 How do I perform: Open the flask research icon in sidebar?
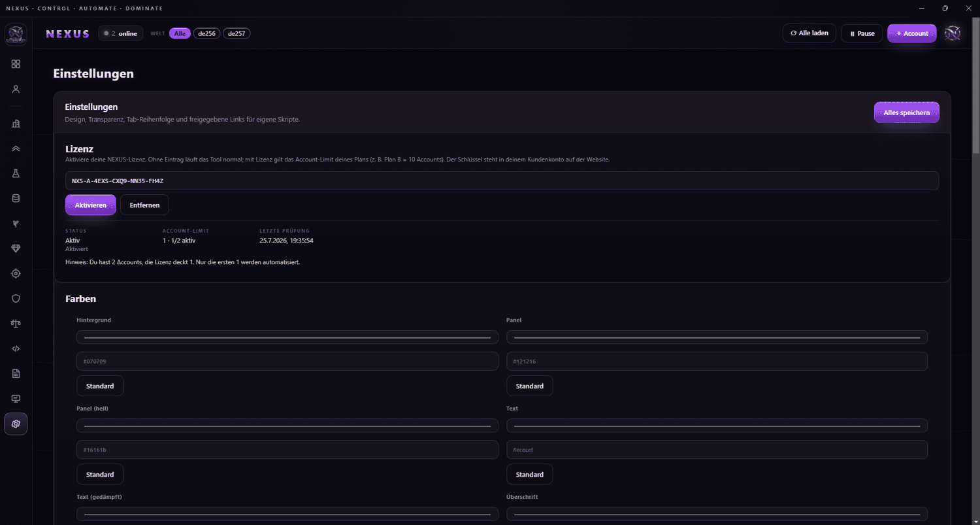pos(16,173)
